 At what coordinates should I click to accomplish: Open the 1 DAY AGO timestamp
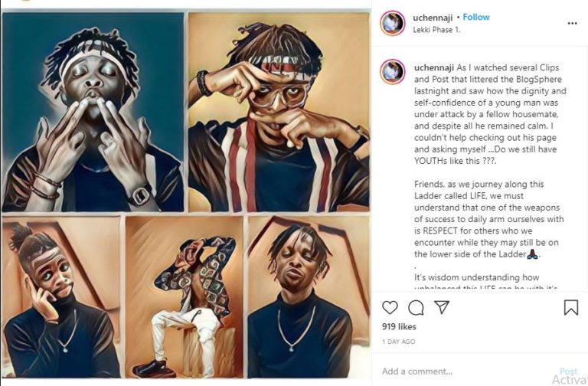398,342
